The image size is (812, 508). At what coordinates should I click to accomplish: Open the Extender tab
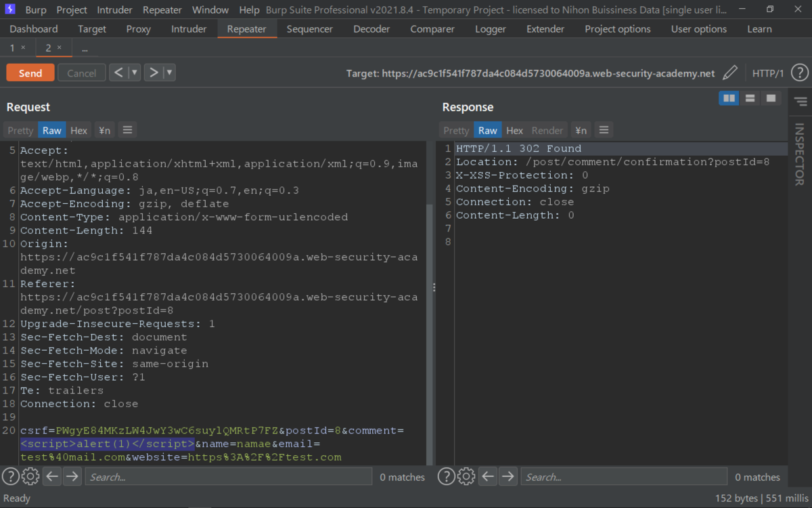click(545, 29)
